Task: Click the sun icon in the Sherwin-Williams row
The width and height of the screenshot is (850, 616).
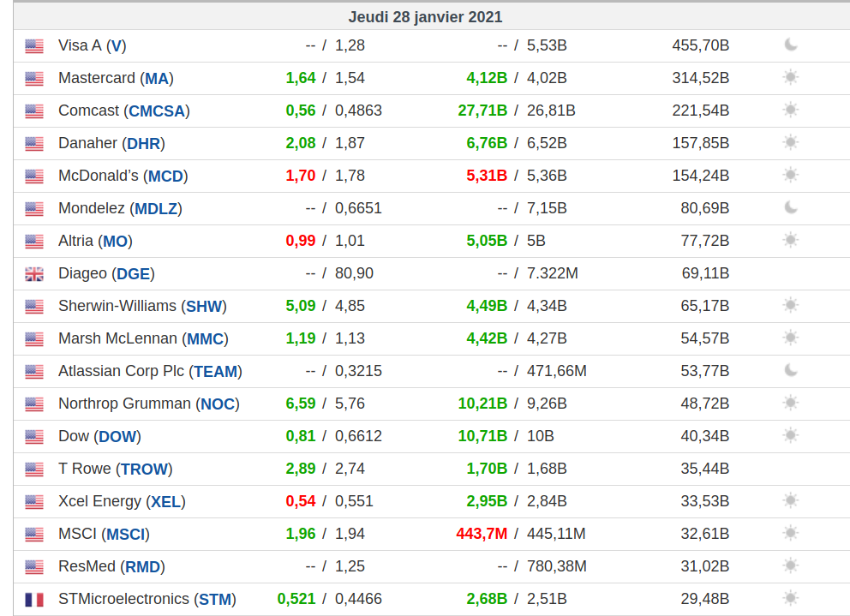Action: [791, 305]
